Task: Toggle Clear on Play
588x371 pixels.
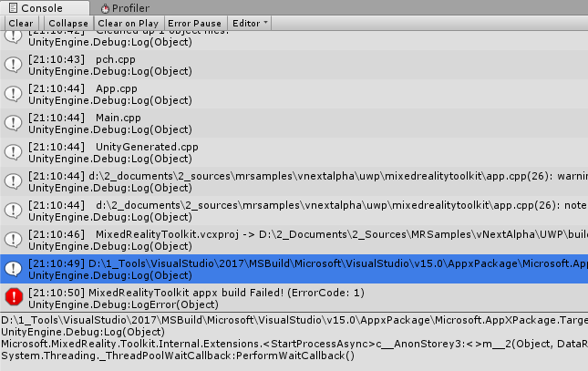Action: (128, 24)
